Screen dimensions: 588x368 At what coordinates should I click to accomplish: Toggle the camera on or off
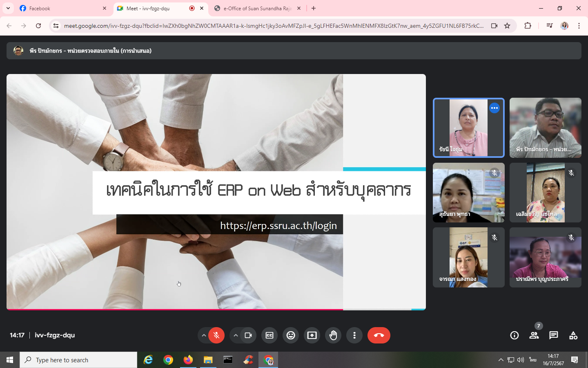click(x=248, y=335)
